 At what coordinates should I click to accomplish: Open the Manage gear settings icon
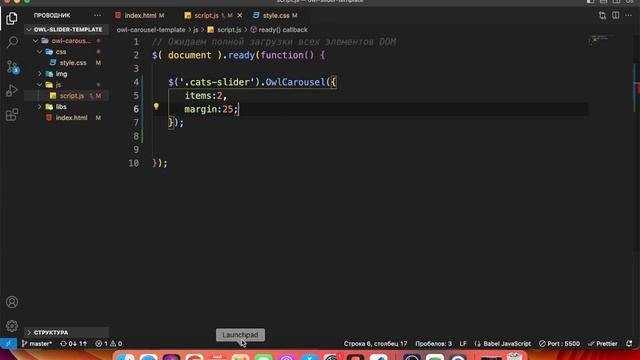(x=12, y=326)
